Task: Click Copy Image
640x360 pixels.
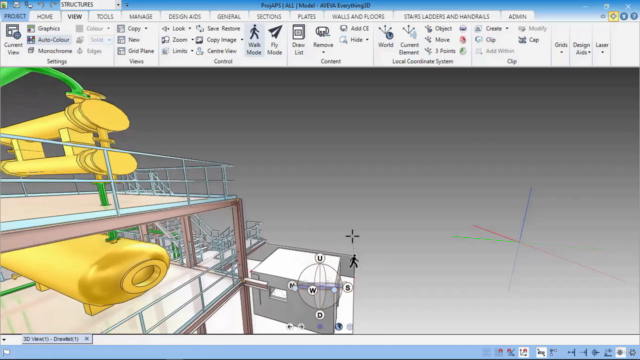Action: 217,40
